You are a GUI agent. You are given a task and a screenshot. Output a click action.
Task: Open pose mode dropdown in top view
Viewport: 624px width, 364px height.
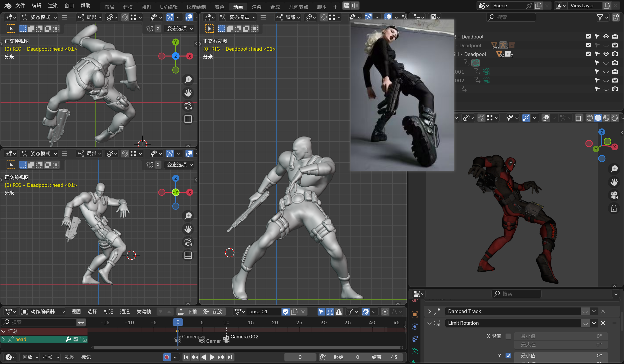click(x=39, y=17)
